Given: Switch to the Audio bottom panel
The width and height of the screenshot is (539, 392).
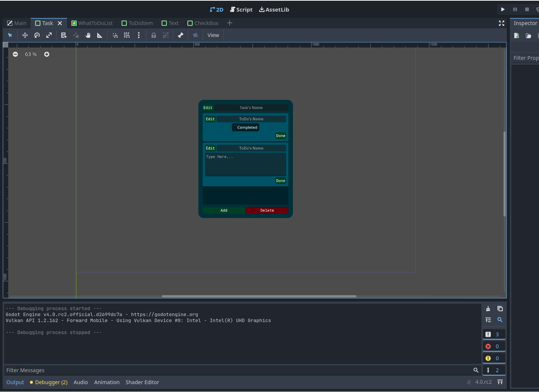Looking at the screenshot, I should [80, 382].
